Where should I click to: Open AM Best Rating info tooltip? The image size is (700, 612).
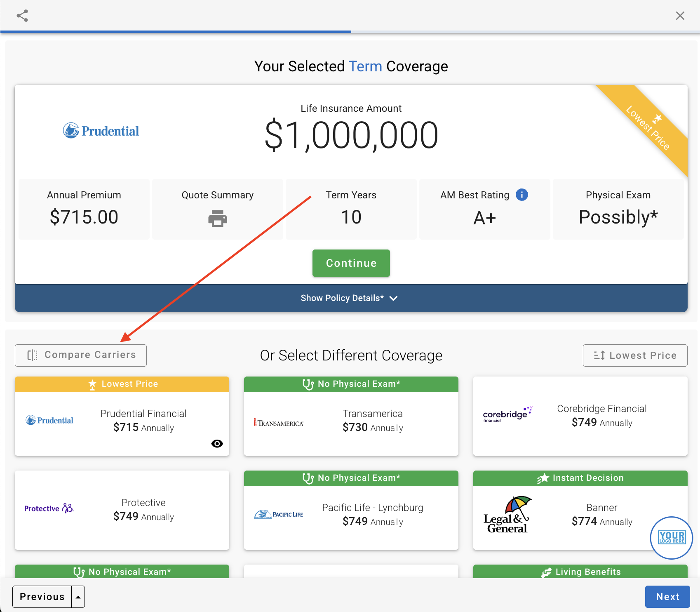522,195
